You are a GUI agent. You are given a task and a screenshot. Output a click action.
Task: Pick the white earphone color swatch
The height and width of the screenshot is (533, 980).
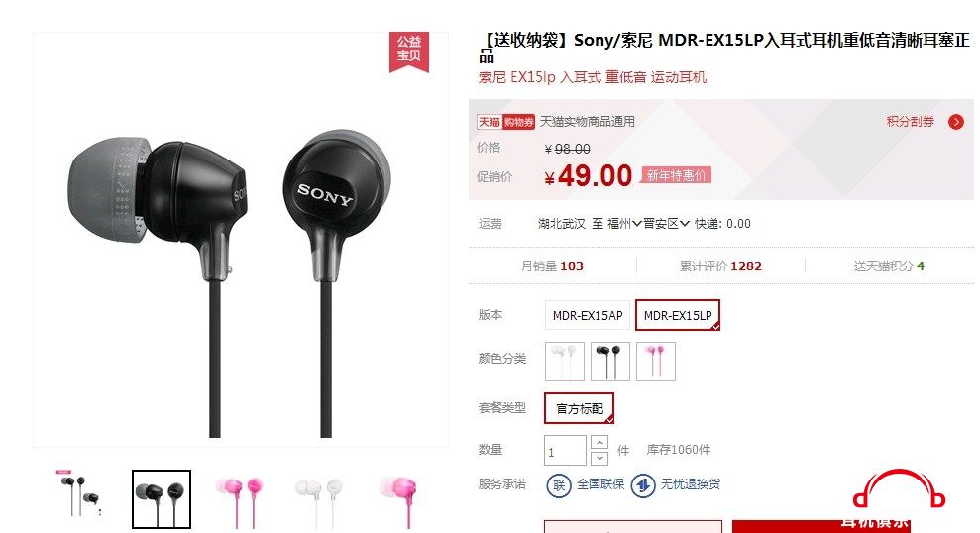pos(565,362)
